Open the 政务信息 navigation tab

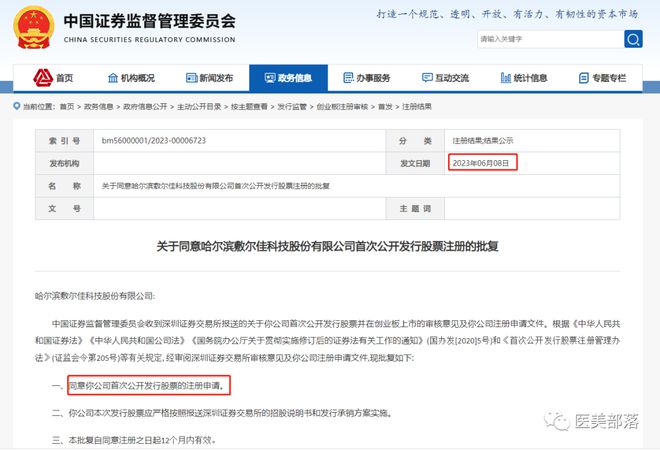click(288, 78)
